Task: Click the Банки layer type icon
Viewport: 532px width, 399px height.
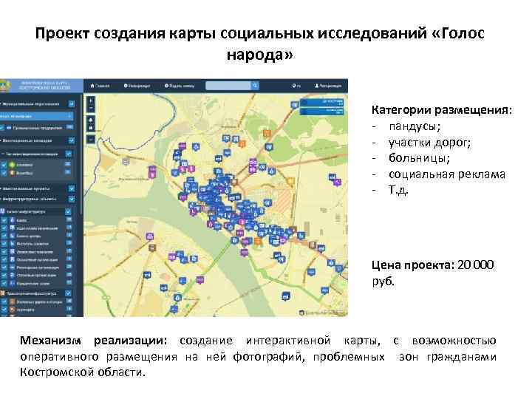Action: pos(13,220)
